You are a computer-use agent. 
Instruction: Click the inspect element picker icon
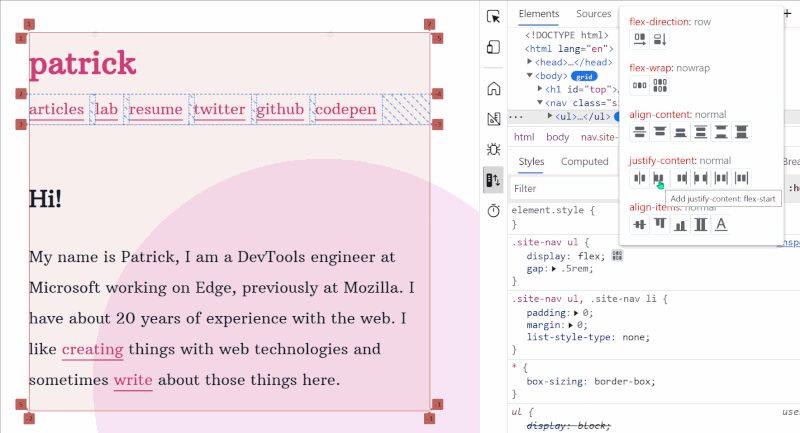click(493, 17)
